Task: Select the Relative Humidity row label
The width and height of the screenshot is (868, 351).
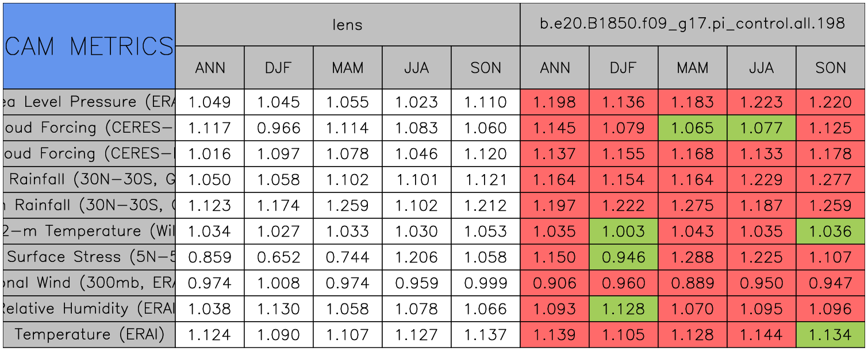Action: coord(89,308)
